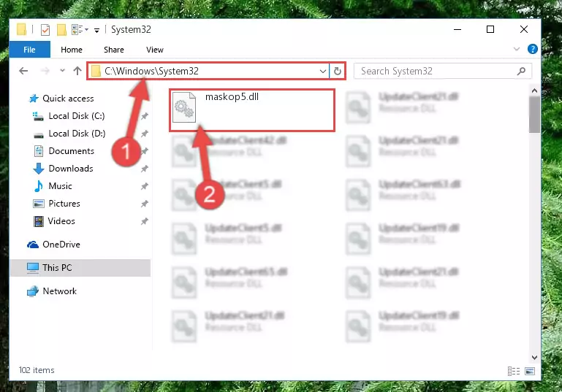This screenshot has width=562, height=392.
Task: Click the file list scroll up arrow
Action: click(x=534, y=91)
